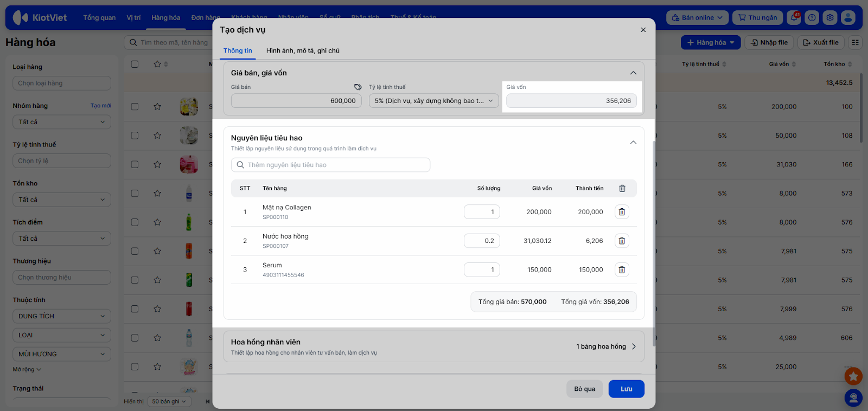Open the Tổng quan menu
This screenshot has width=868, height=411.
pos(99,17)
